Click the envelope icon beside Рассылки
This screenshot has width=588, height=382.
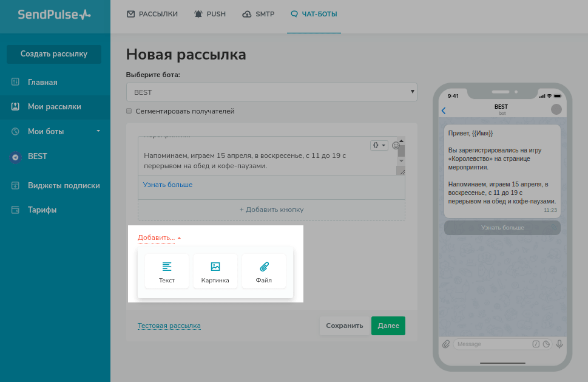(x=130, y=14)
